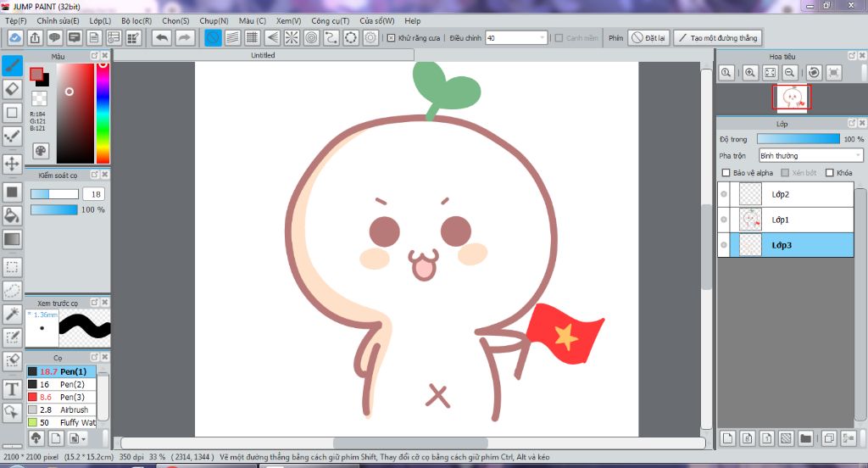Pick the Lasso selection tool
Image resolution: width=868 pixels, height=468 pixels.
[x=12, y=290]
